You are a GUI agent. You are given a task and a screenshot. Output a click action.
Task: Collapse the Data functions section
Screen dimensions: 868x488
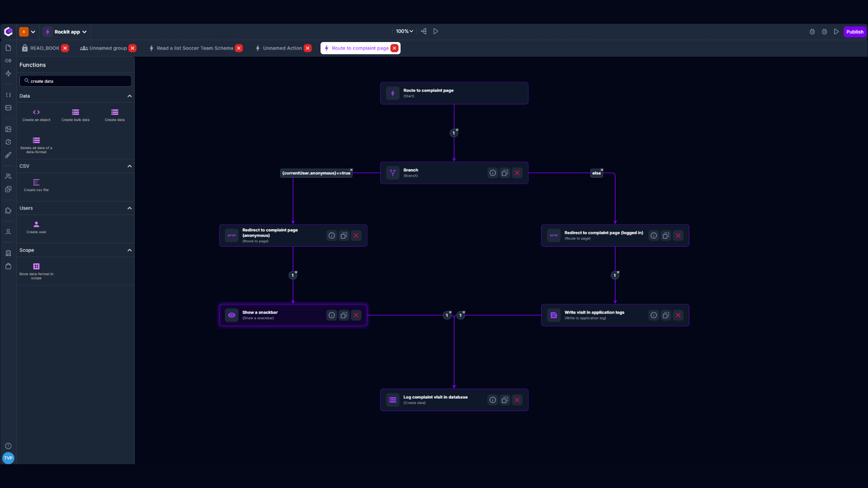(129, 96)
